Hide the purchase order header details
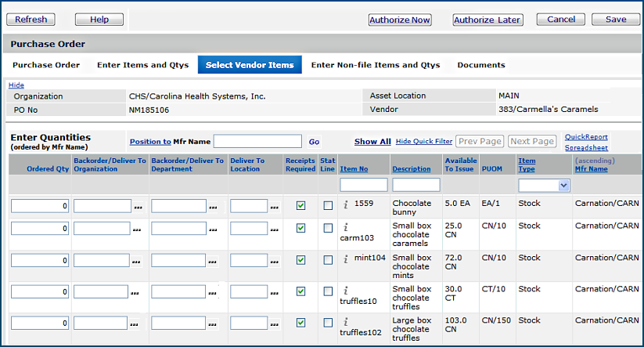Screen dimensions: 644x347 (16, 85)
